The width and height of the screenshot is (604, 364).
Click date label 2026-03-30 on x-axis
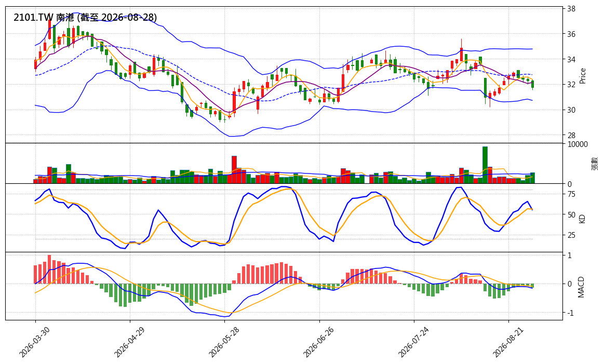[34, 342]
